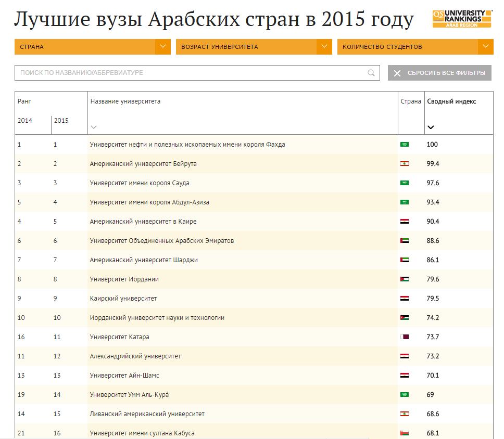Click Egypt flag in Каирский университет row

pos(405,299)
